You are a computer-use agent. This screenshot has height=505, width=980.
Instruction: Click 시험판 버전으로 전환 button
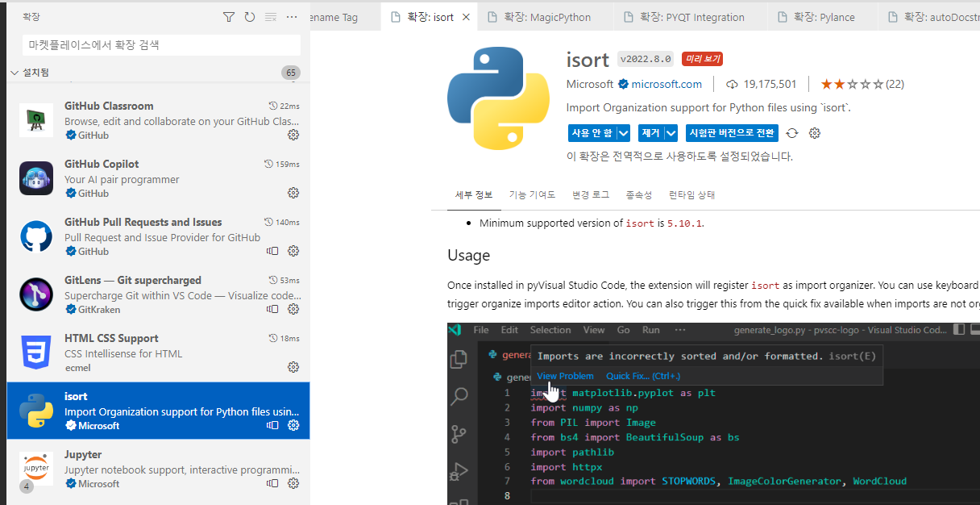click(x=732, y=133)
